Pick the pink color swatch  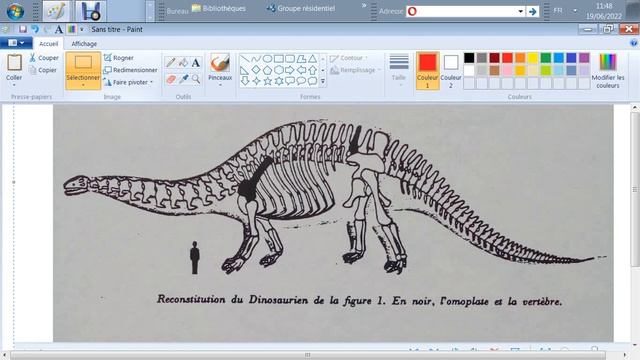(x=507, y=71)
